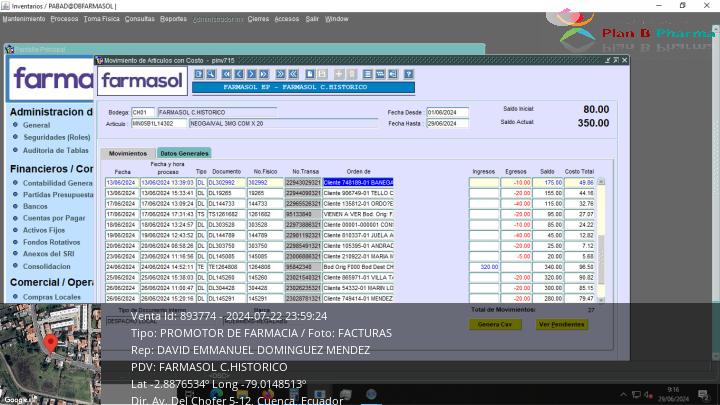Screen dimensions: 720x405
Task: Select document cell DL302992
Action: coord(226,183)
